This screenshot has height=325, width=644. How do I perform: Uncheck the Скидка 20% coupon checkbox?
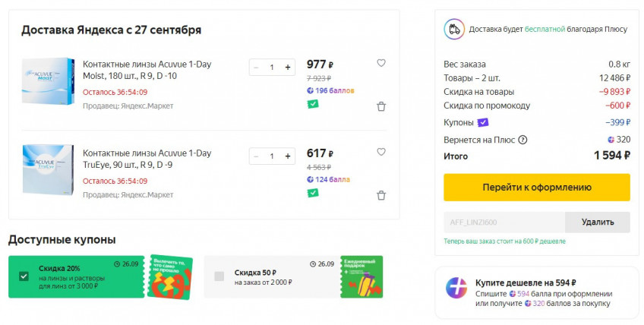coord(24,276)
